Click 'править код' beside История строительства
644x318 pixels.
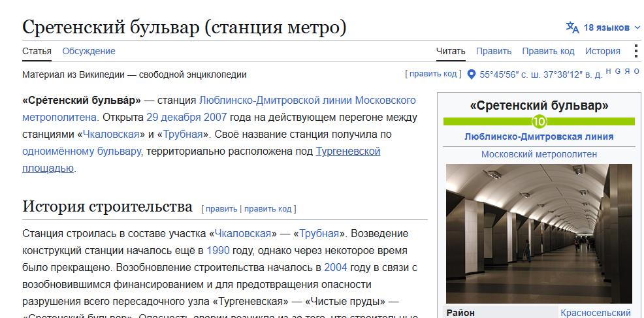(268, 209)
